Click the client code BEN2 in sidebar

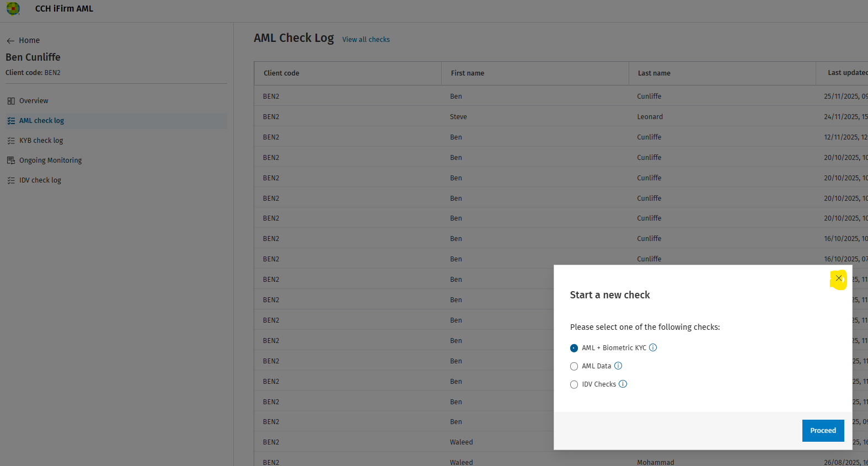point(52,73)
